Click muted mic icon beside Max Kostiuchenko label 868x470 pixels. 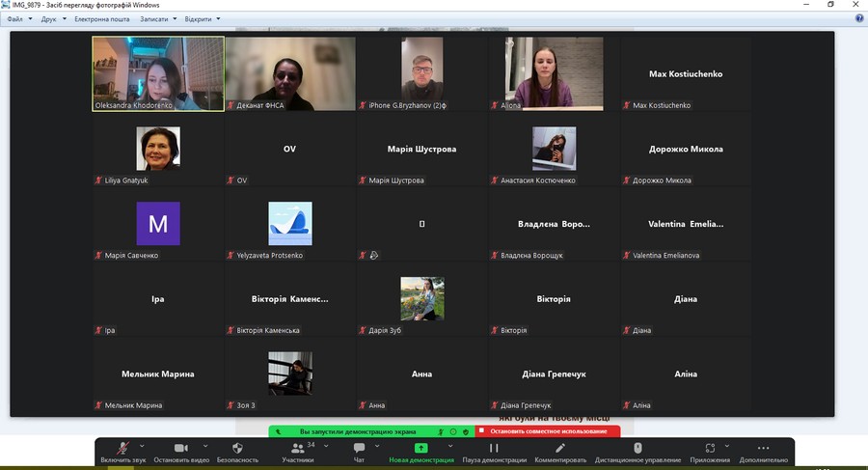click(x=627, y=105)
